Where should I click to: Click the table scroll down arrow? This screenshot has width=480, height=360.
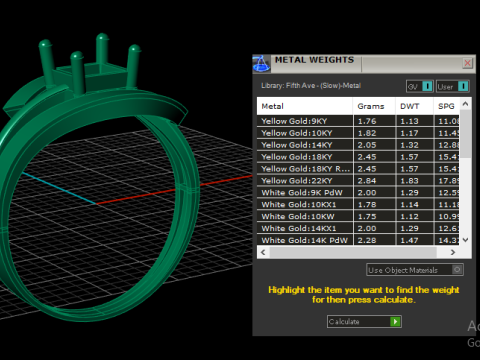click(465, 240)
